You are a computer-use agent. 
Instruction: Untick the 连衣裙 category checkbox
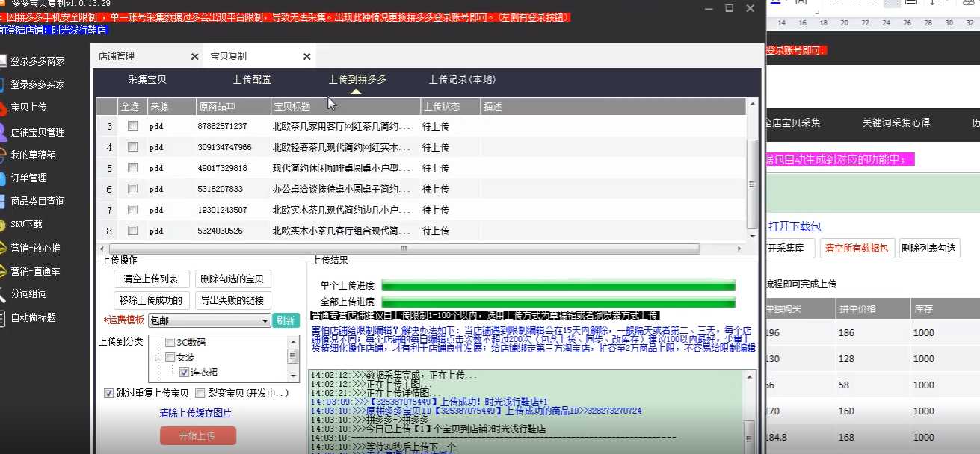click(x=184, y=372)
